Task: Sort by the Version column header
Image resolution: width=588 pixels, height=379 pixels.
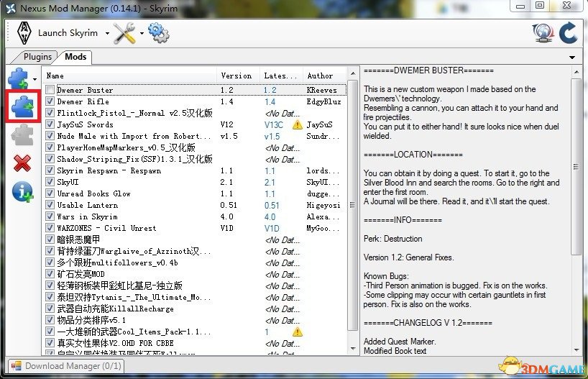Action: click(x=238, y=76)
